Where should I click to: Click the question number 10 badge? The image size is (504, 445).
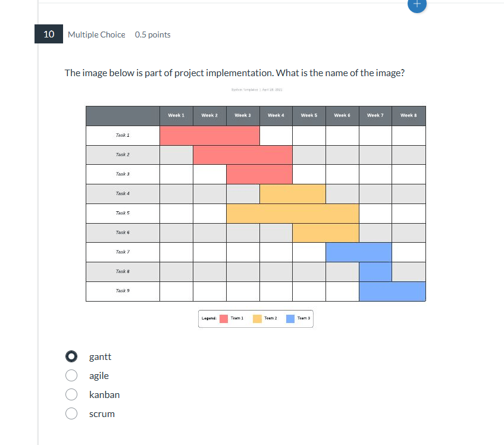click(x=49, y=35)
